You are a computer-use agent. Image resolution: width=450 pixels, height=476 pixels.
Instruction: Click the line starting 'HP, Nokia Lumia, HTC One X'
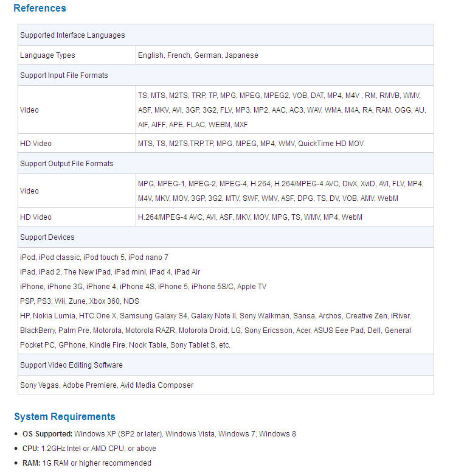tap(215, 316)
